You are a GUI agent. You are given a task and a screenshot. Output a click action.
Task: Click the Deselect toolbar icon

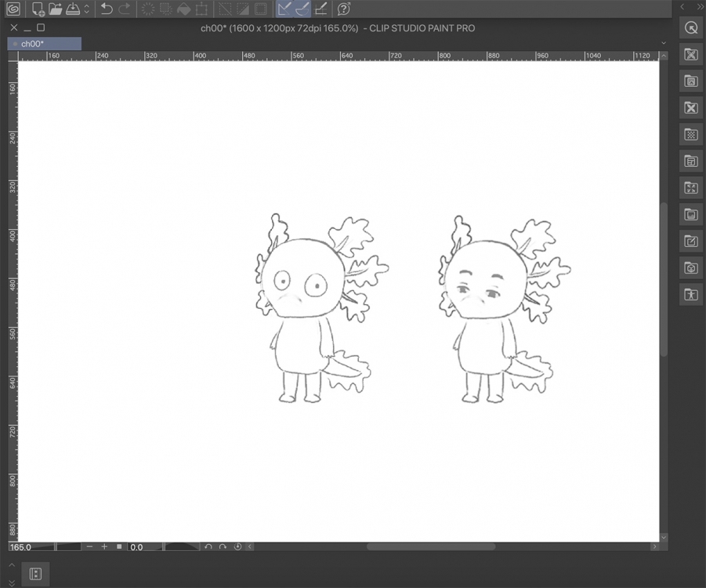pyautogui.click(x=225, y=9)
